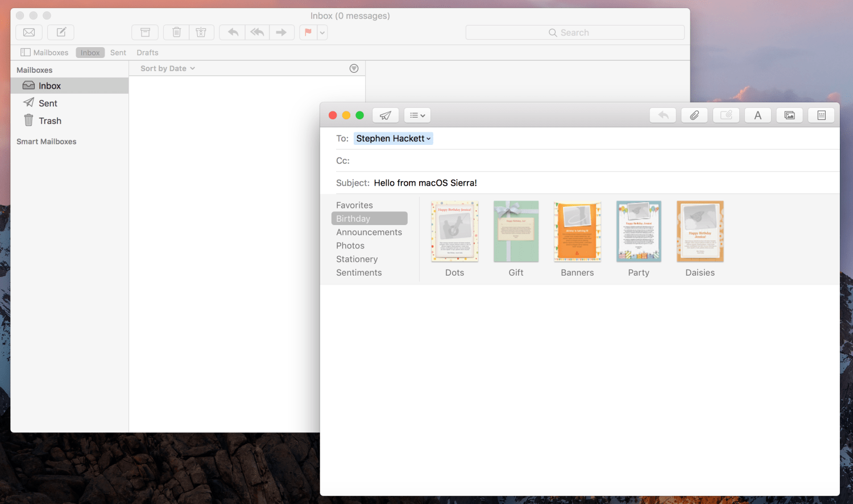The width and height of the screenshot is (853, 504).
Task: Select Inbox in the Mailboxes sidebar
Action: pos(69,86)
